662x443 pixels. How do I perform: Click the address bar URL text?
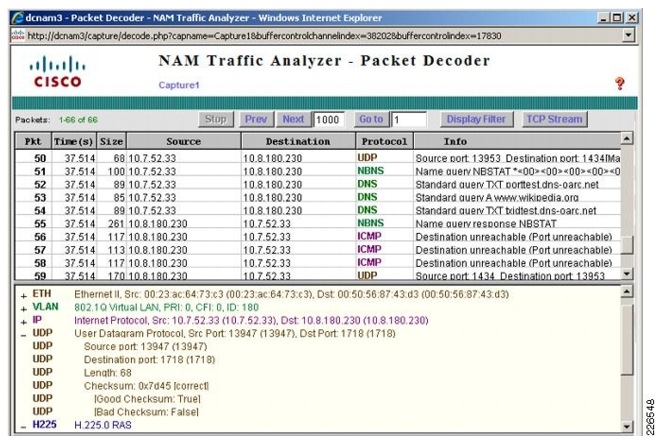tap(264, 36)
